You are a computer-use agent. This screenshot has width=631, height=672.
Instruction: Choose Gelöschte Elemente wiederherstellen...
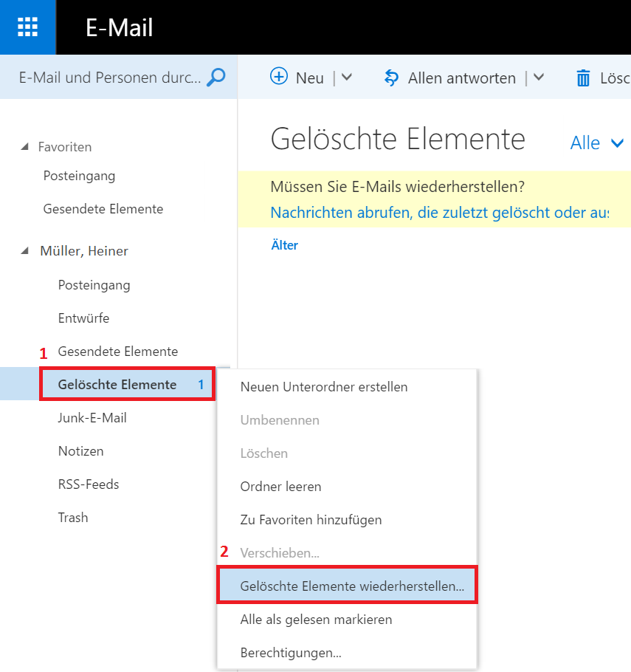click(x=347, y=586)
